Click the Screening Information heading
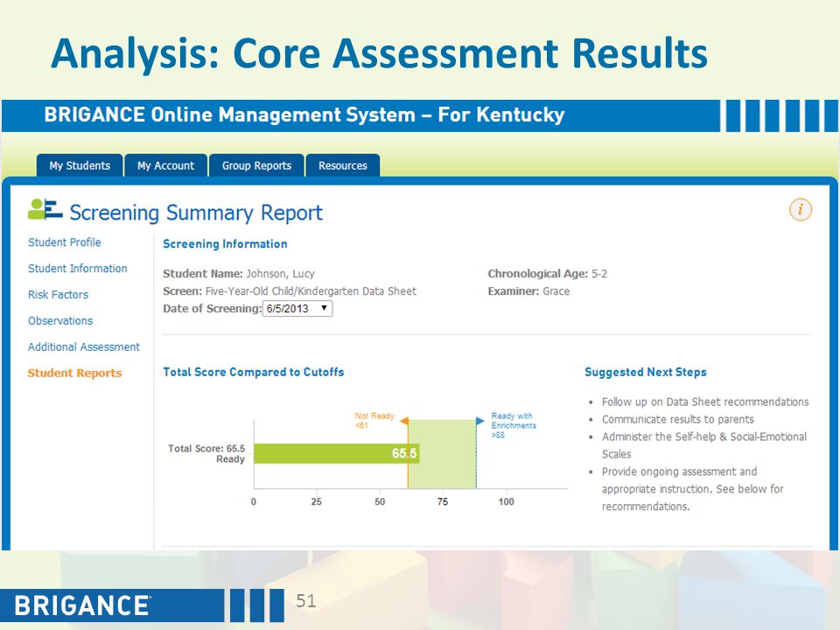 point(225,244)
